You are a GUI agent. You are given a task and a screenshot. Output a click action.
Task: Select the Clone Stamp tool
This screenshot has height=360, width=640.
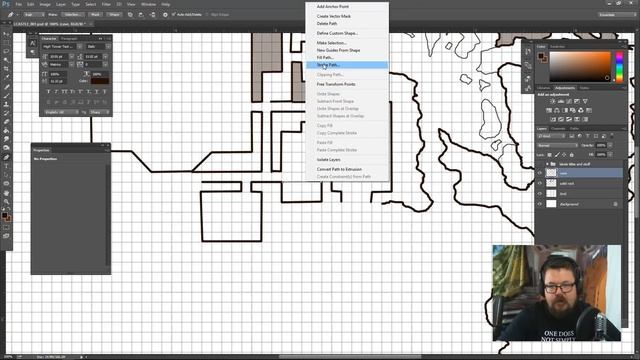coord(6,104)
